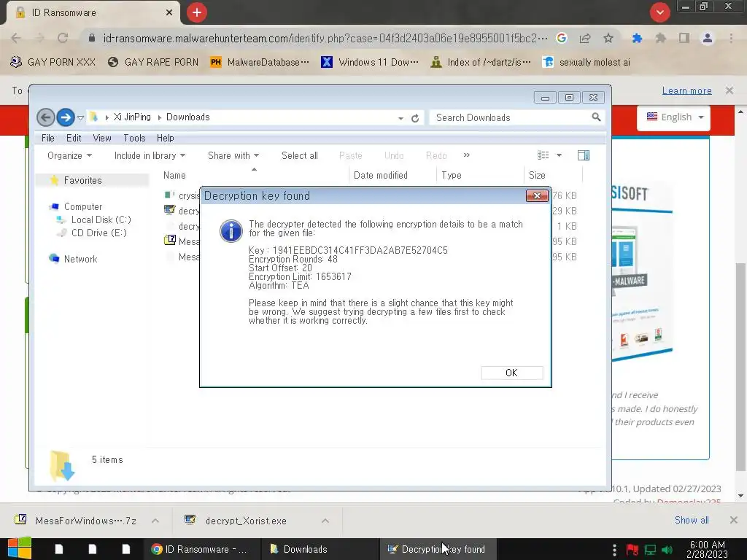747x560 pixels.
Task: Expand the address bar history dropdown
Action: pos(400,118)
